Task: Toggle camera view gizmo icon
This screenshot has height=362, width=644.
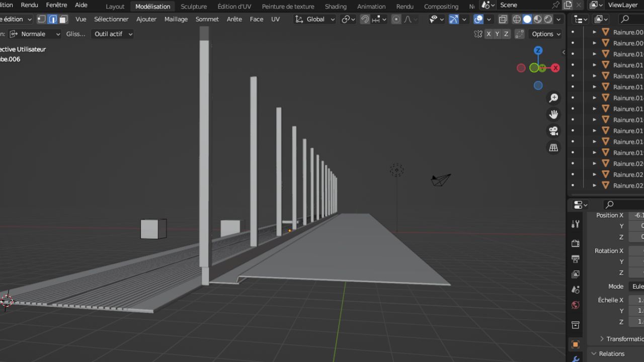Action: [553, 131]
